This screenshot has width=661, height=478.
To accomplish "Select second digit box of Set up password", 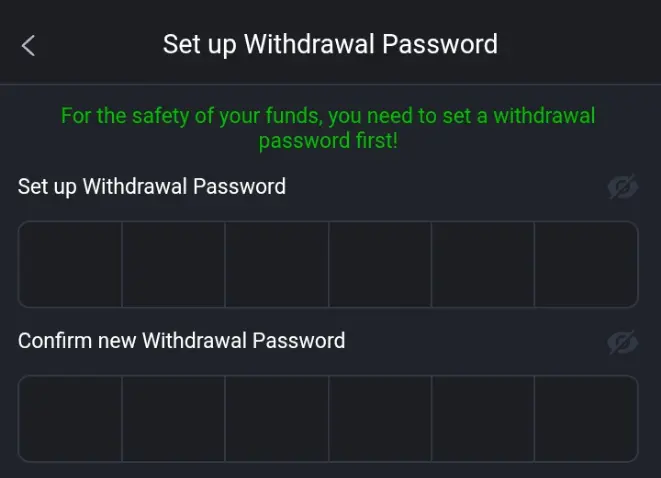I will point(174,264).
